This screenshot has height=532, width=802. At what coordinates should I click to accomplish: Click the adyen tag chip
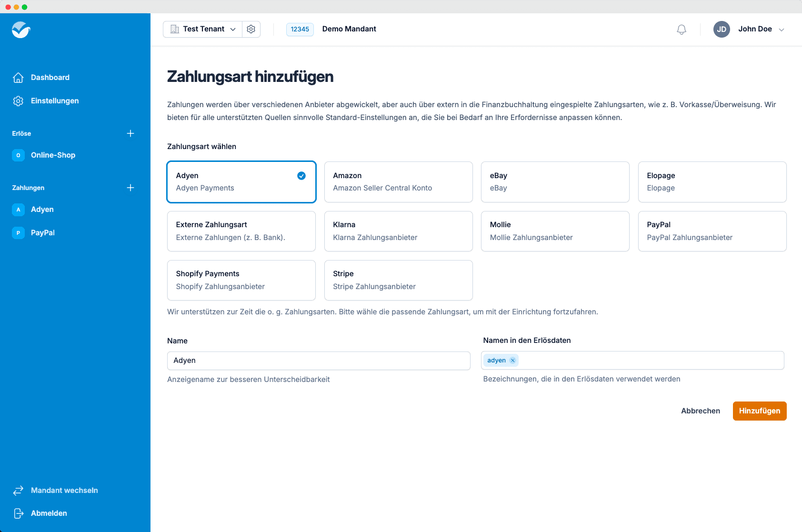pos(501,360)
